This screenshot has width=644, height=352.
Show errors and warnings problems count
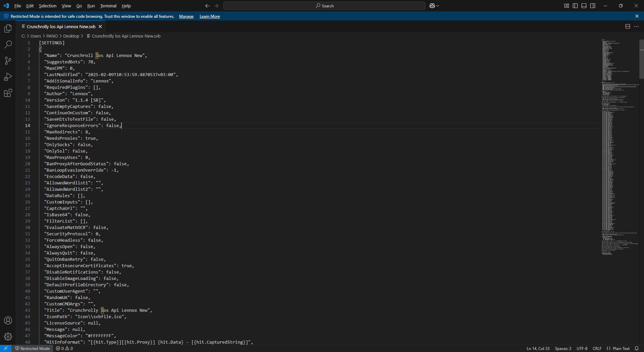click(64, 348)
